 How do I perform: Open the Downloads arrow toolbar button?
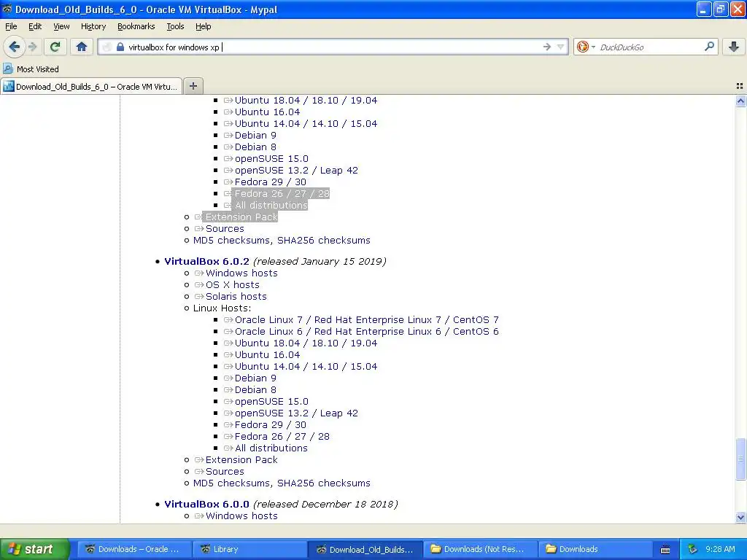point(734,47)
